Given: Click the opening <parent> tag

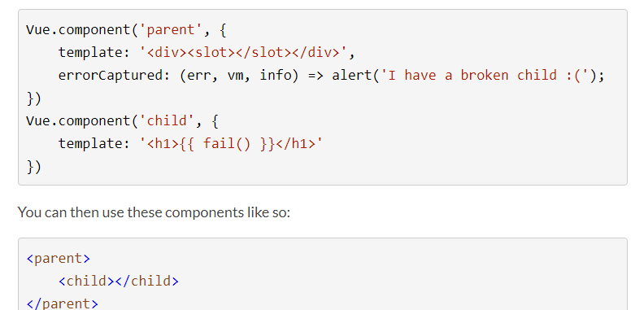Looking at the screenshot, I should (58, 258).
